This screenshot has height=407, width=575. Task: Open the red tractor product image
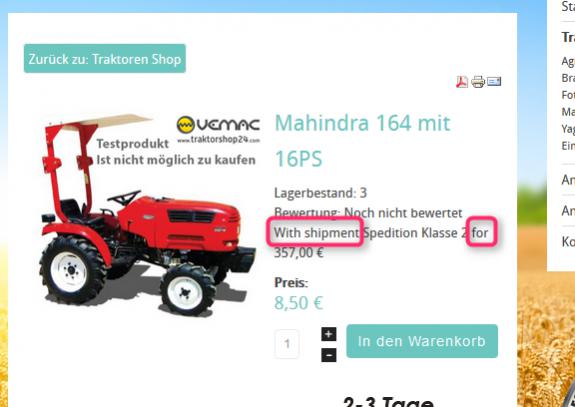[x=148, y=215]
